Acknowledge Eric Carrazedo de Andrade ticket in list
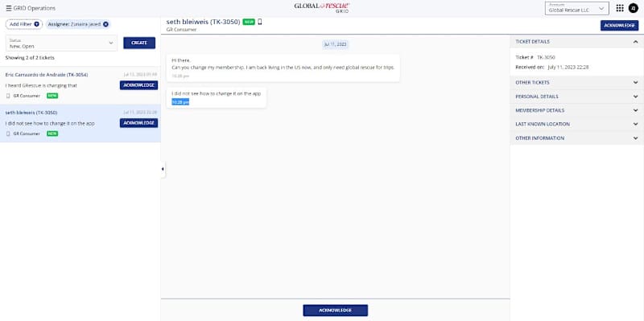644x321 pixels. [x=138, y=85]
